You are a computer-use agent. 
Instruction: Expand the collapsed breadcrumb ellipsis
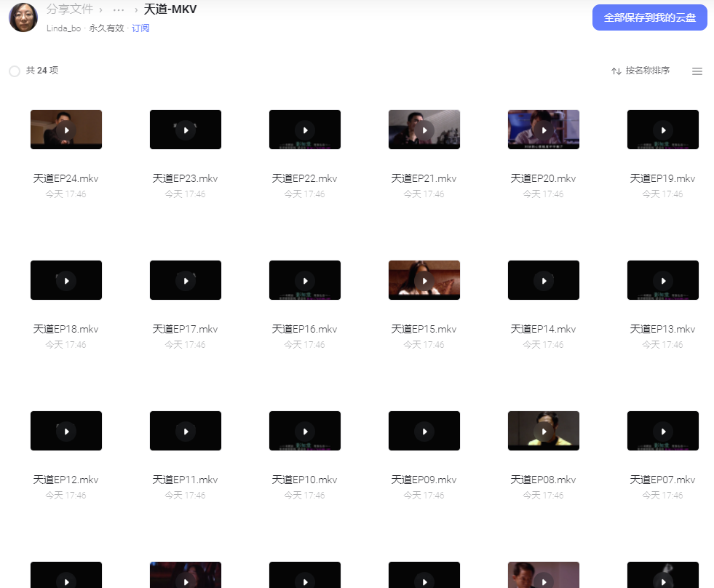[119, 9]
